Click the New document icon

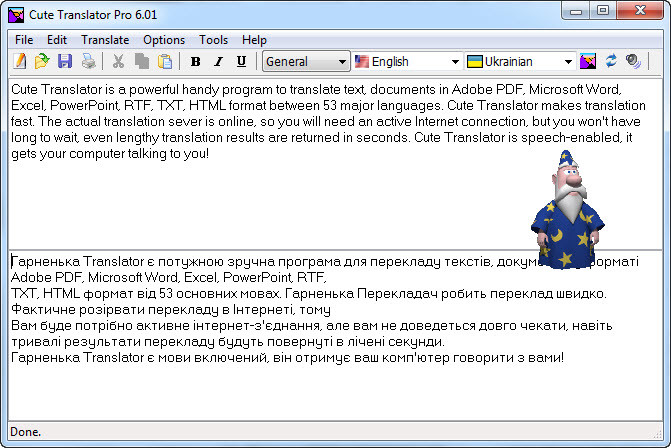coord(19,61)
